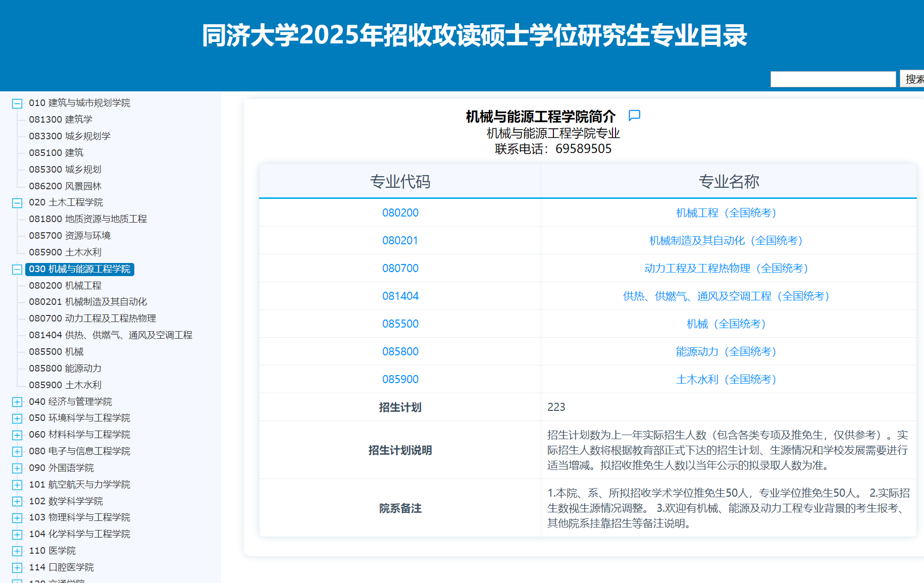The height and width of the screenshot is (583, 924).
Task: Open 085700 资源与环境 tree item
Action: point(70,236)
